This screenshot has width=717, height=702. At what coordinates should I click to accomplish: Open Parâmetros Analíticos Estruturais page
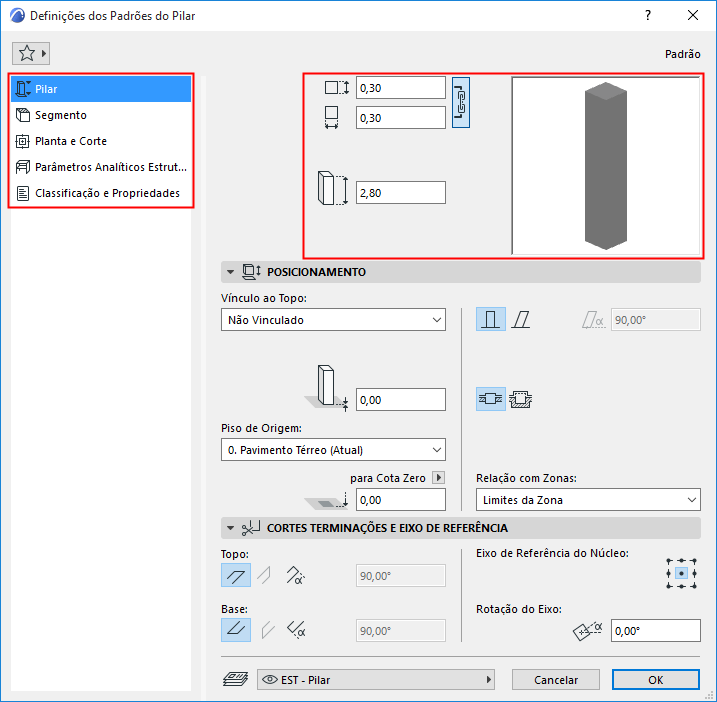[101, 167]
